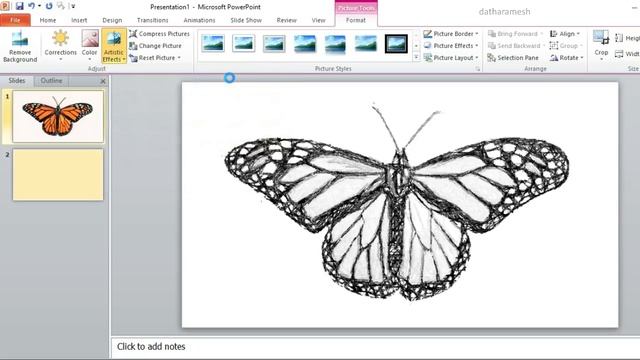The width and height of the screenshot is (640, 360).
Task: Open the Group dropdown
Action: tap(566, 46)
